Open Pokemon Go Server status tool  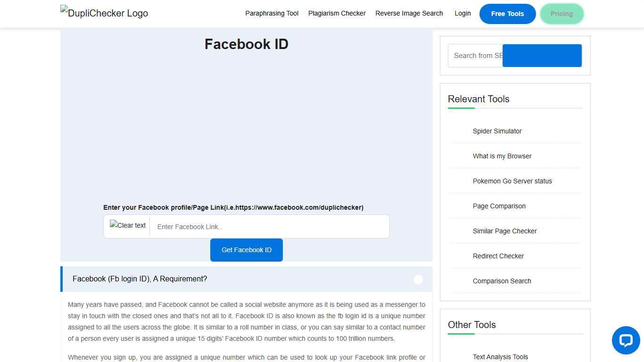click(512, 181)
